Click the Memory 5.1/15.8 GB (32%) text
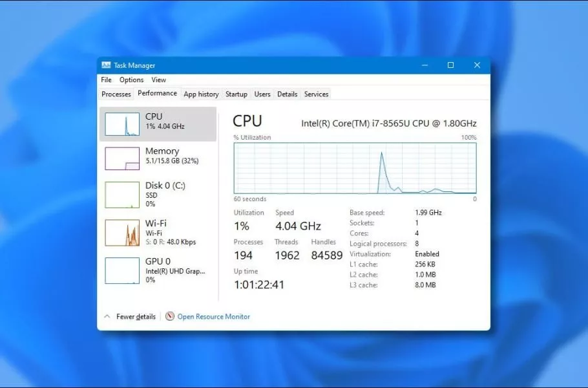The width and height of the screenshot is (588, 388). pos(172,161)
